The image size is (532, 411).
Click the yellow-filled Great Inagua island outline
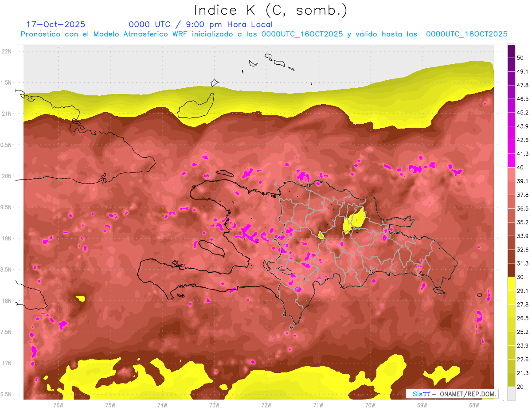(196, 107)
